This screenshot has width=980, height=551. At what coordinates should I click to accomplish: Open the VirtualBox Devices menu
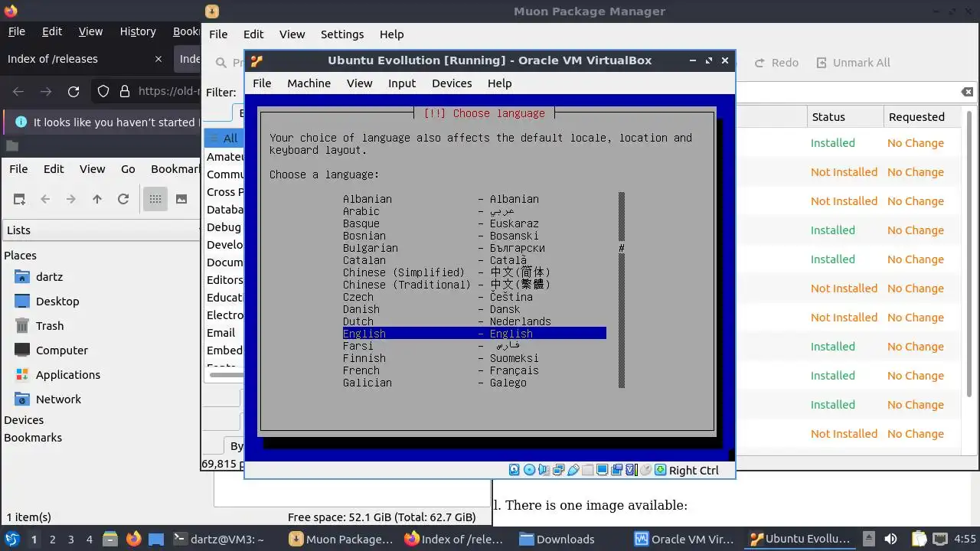[452, 83]
